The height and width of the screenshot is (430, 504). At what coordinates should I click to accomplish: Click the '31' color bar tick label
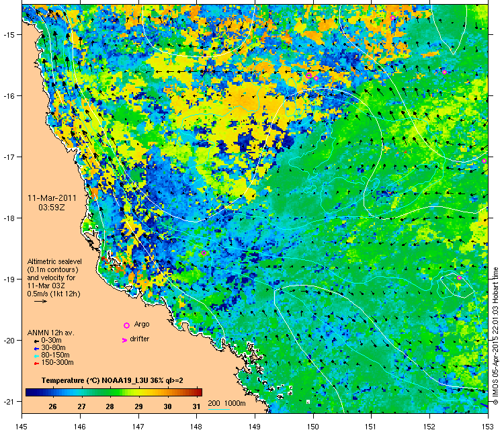click(x=197, y=406)
